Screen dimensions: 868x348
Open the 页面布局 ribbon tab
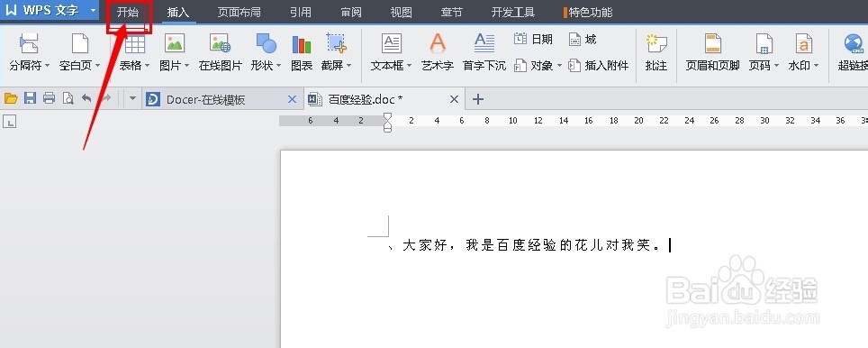(239, 12)
